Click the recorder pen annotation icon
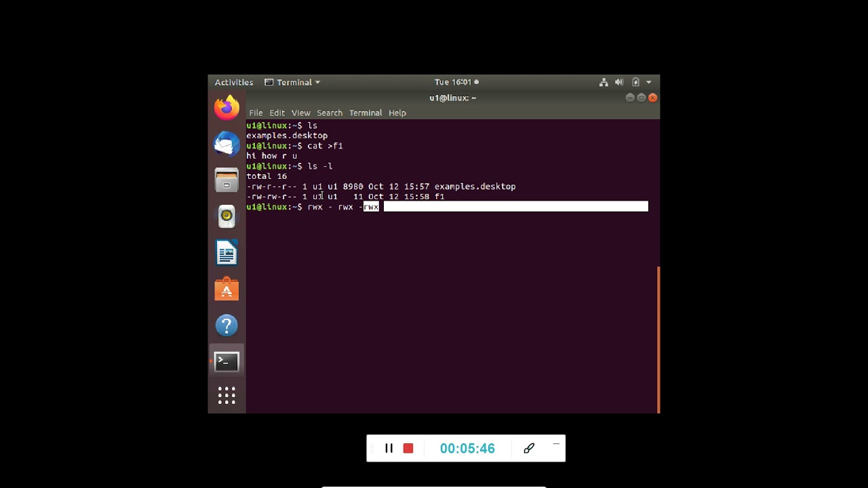Screen dimensions: 868x488 (x=529, y=448)
